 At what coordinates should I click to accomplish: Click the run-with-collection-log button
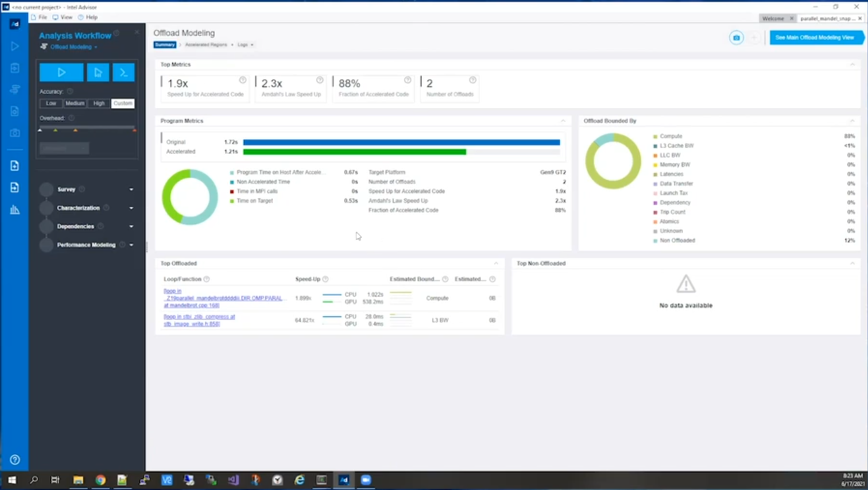[98, 72]
